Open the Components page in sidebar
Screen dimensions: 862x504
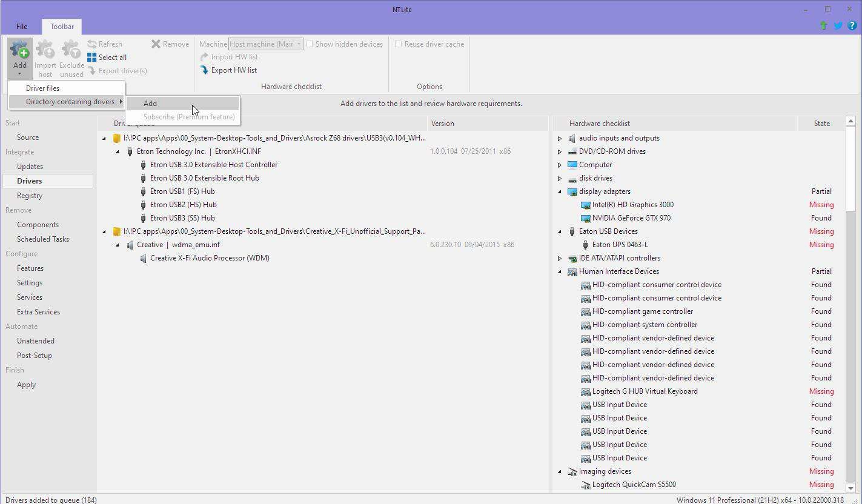click(38, 225)
